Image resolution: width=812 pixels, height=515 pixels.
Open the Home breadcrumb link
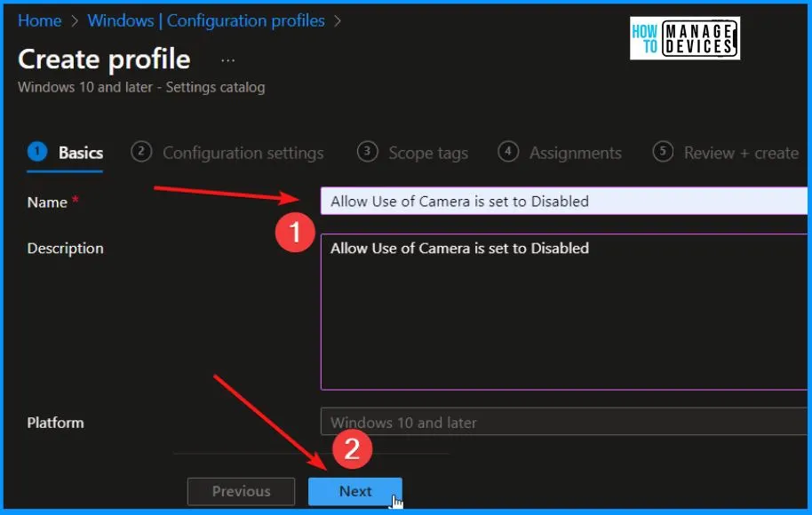coord(39,20)
